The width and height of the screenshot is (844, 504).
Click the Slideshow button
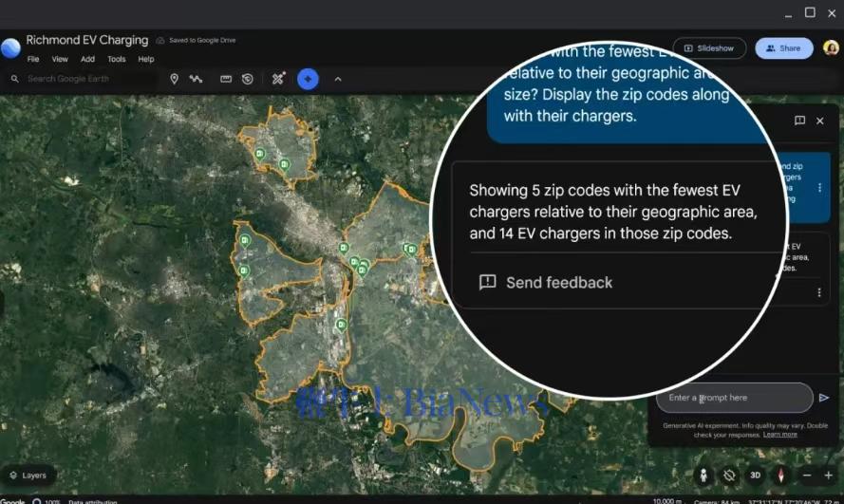click(709, 48)
